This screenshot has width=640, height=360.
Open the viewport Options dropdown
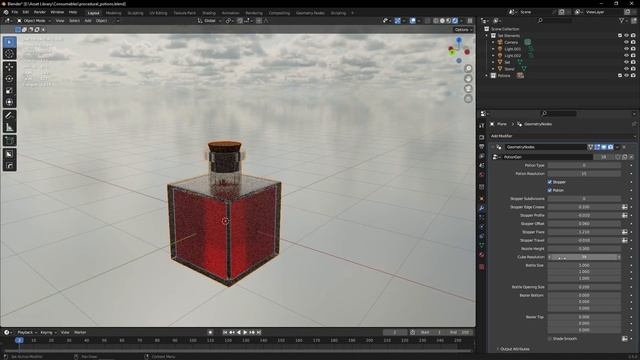coord(463,29)
